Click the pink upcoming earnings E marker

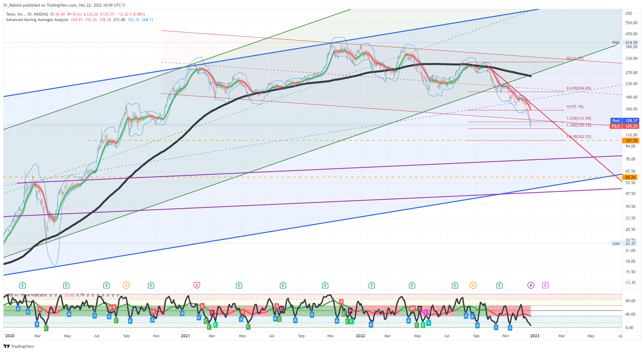point(545,285)
